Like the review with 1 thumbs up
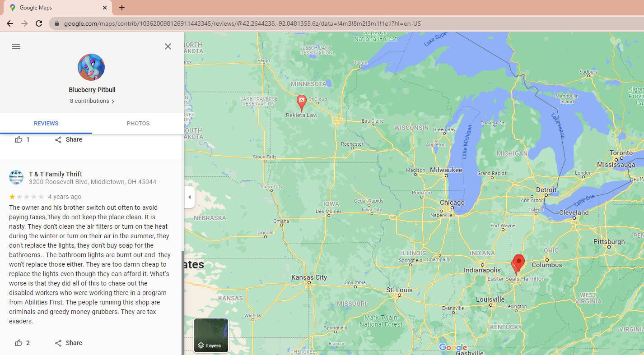 [x=22, y=139]
